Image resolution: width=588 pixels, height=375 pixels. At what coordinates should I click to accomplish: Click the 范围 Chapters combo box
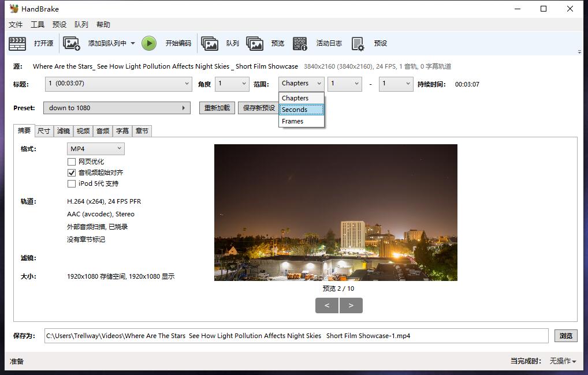pyautogui.click(x=302, y=84)
